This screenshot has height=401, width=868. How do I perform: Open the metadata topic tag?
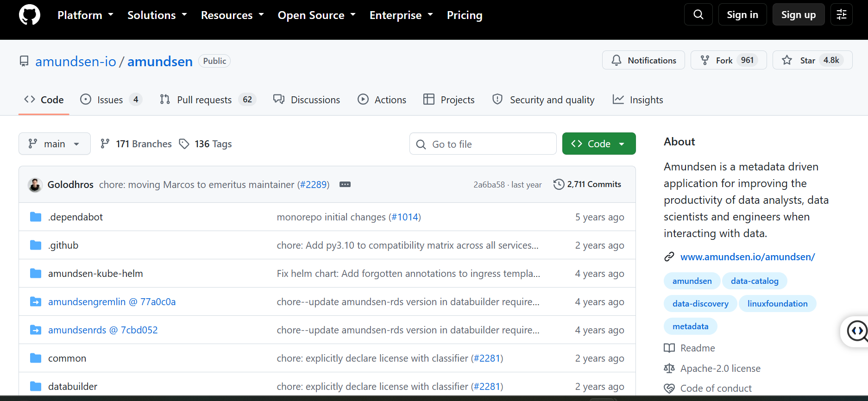[x=691, y=326]
